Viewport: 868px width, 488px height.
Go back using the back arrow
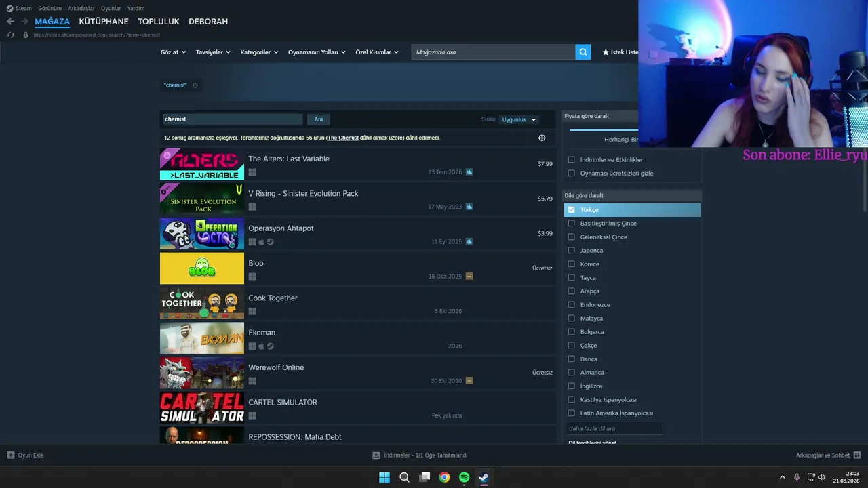(x=10, y=22)
